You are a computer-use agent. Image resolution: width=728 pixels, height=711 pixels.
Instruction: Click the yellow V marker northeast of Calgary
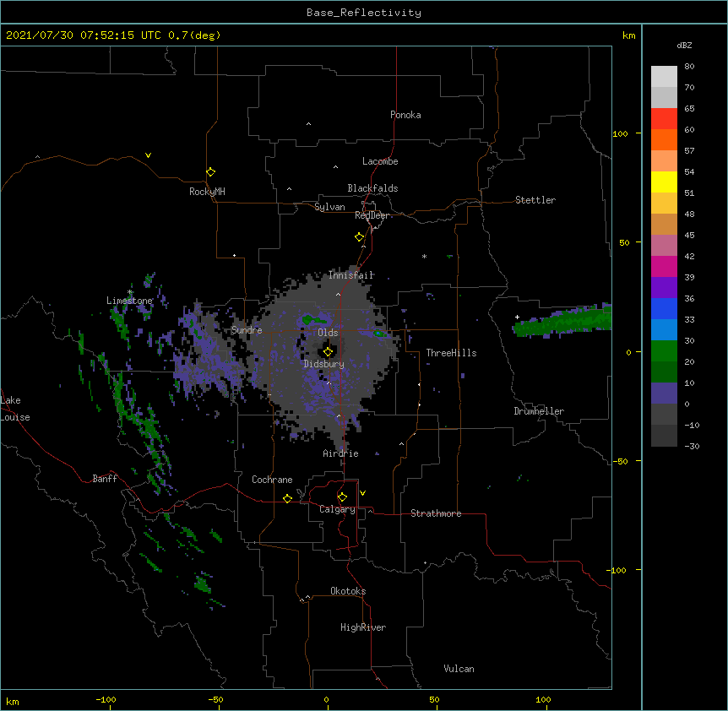(x=362, y=493)
